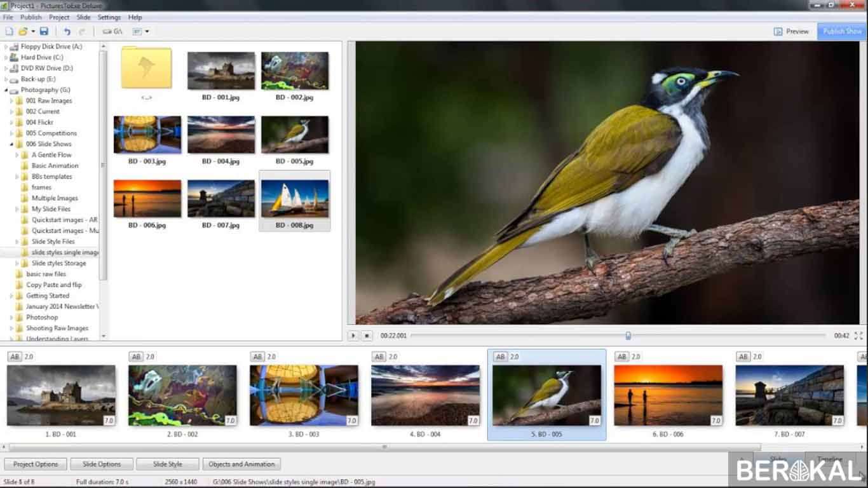Switch the preview to fullscreen
Screen dimensions: 868x488
pyautogui.click(x=858, y=335)
